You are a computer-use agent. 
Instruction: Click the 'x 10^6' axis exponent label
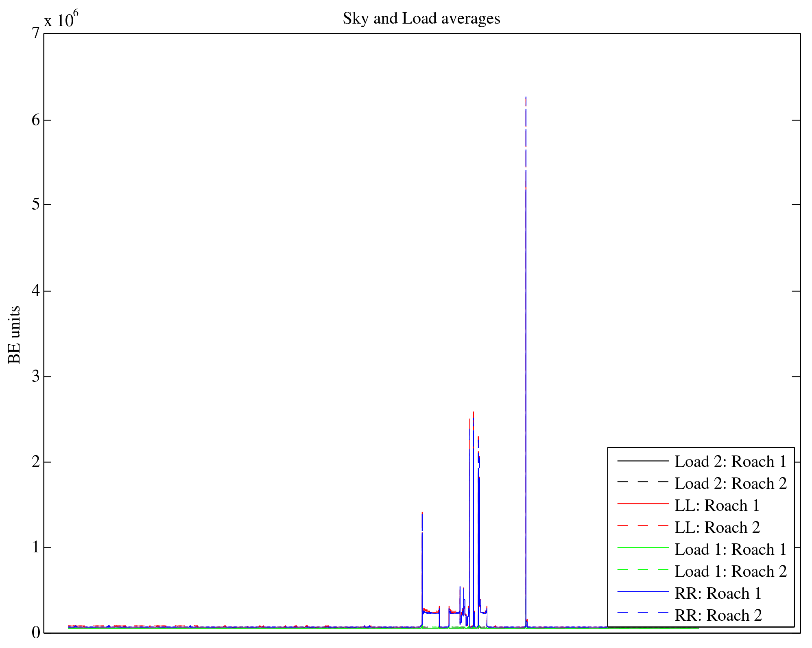pyautogui.click(x=61, y=19)
